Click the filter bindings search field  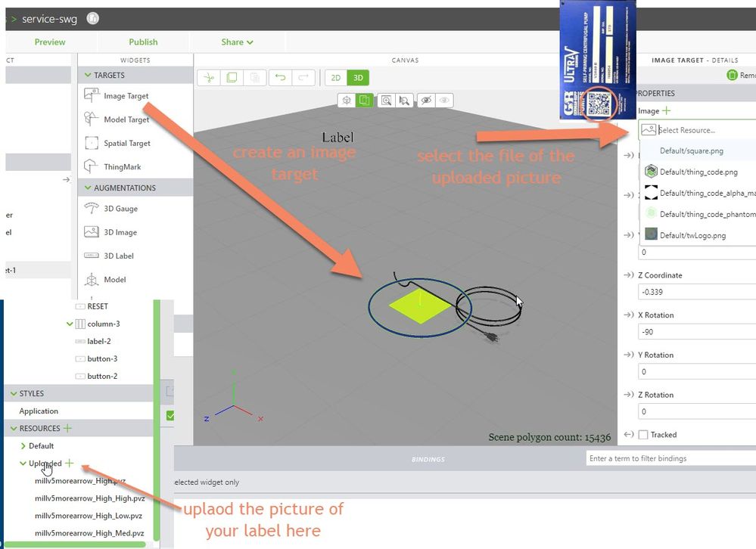(x=671, y=458)
